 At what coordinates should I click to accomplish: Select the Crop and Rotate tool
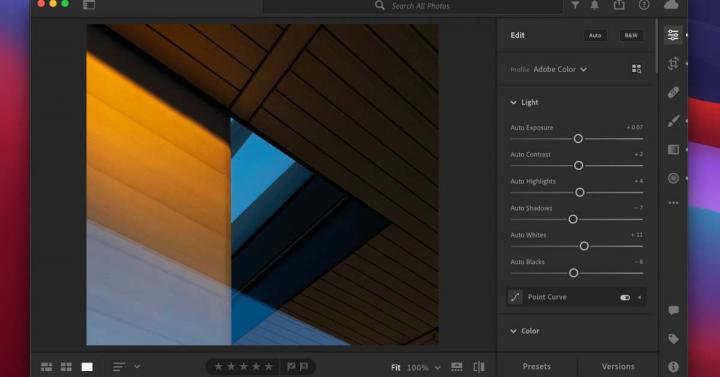point(673,63)
